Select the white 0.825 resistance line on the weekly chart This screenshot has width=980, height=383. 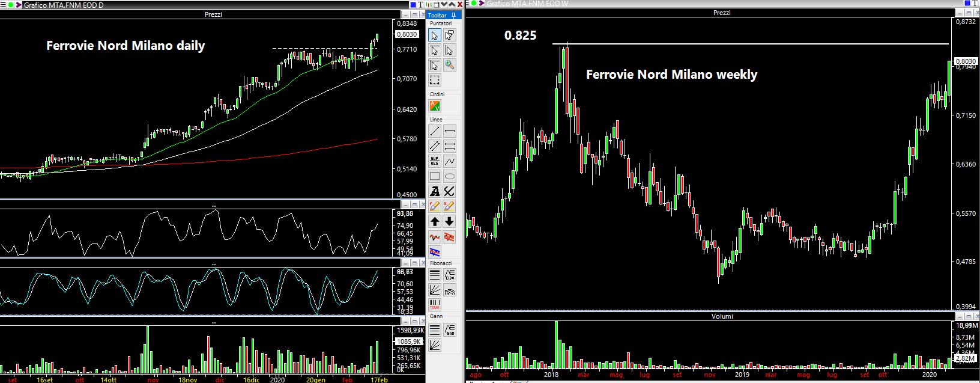[751, 44]
